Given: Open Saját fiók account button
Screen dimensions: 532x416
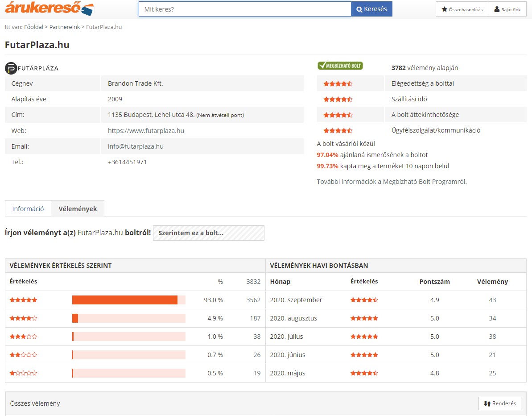Looking at the screenshot, I should tap(507, 9).
